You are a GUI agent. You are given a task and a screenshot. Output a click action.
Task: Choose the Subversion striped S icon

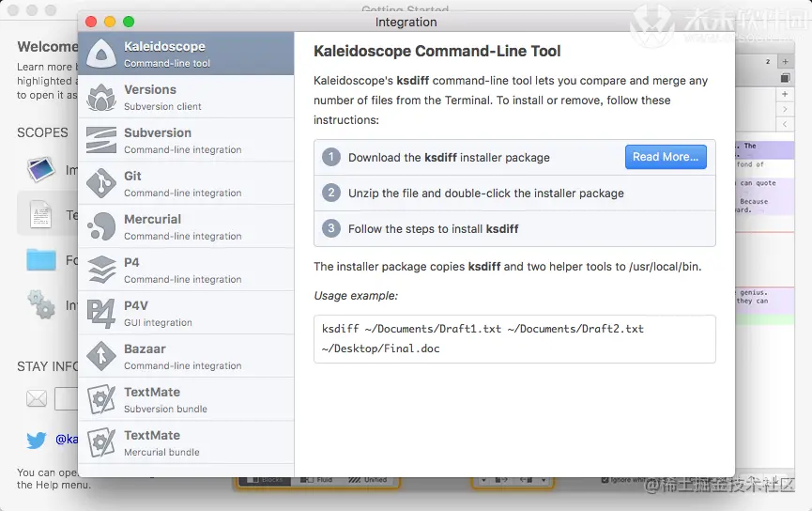(101, 140)
